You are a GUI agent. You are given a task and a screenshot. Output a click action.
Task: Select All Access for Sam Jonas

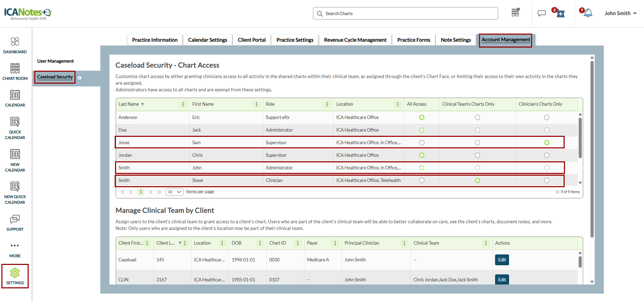tap(422, 143)
